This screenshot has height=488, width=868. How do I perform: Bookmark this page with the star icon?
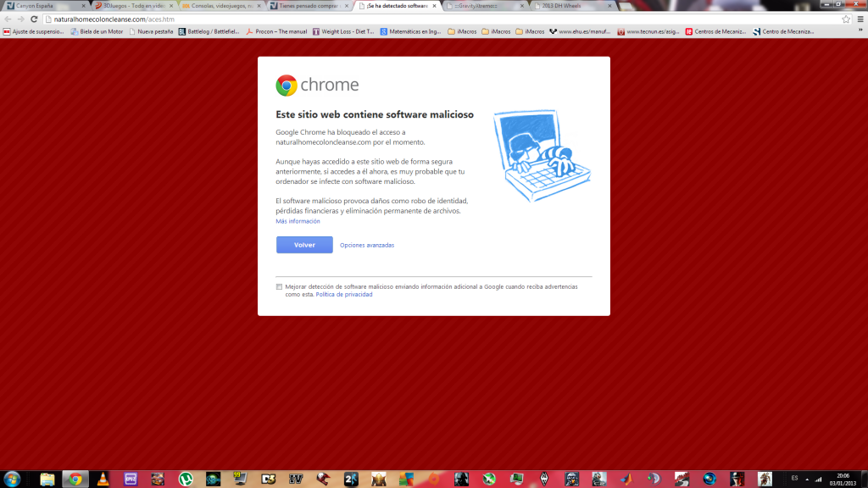pyautogui.click(x=846, y=19)
